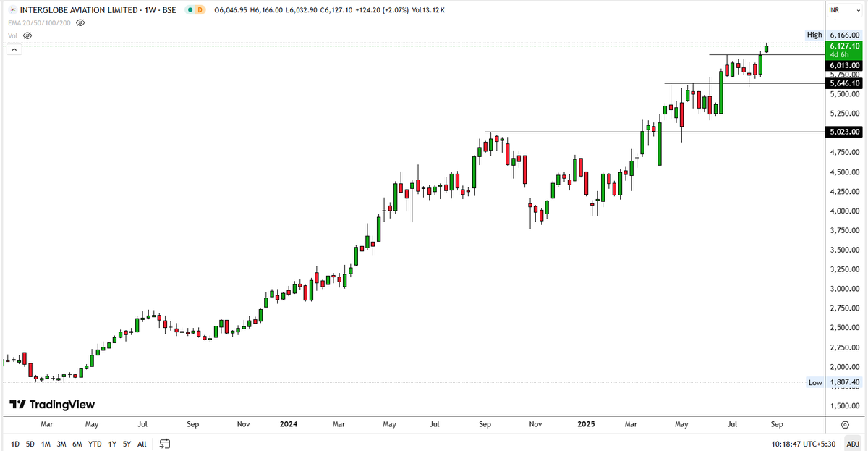868x451 pixels.
Task: Select the 1Y time range
Action: [x=112, y=443]
